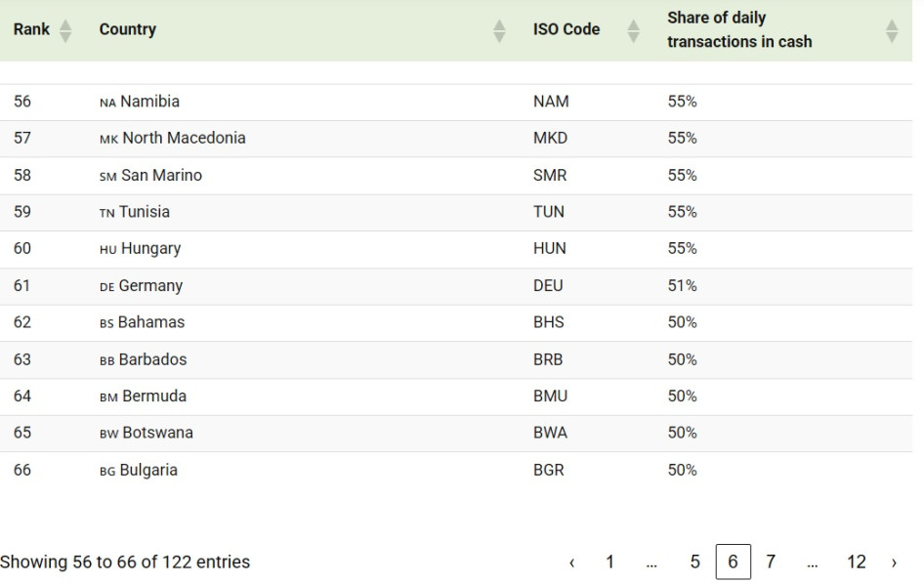Sort by share of daily transactions arrows
Viewport: 924px width, 584px height.
tap(891, 30)
